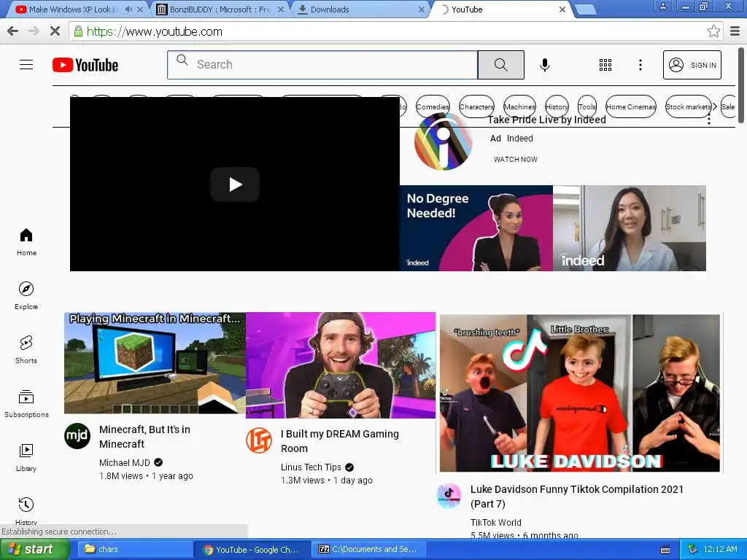Select the Stock markets filter chip
The image size is (747, 560).
[x=688, y=106]
